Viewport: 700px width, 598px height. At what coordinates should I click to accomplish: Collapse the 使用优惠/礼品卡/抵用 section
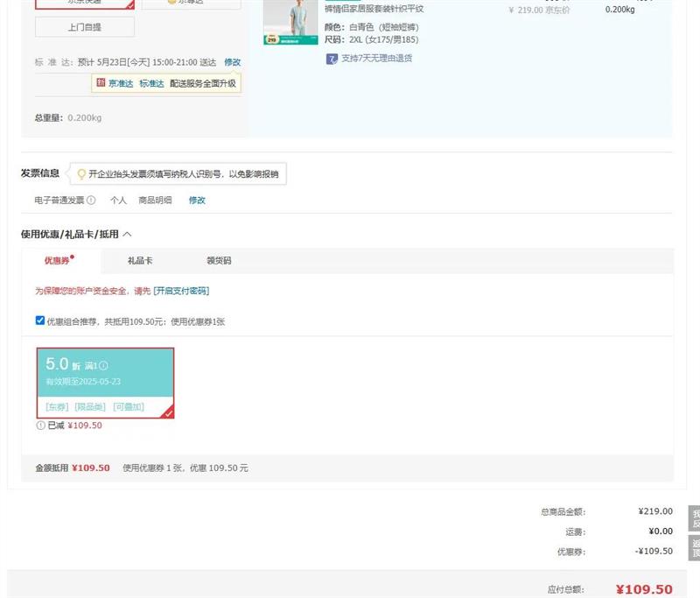(127, 235)
